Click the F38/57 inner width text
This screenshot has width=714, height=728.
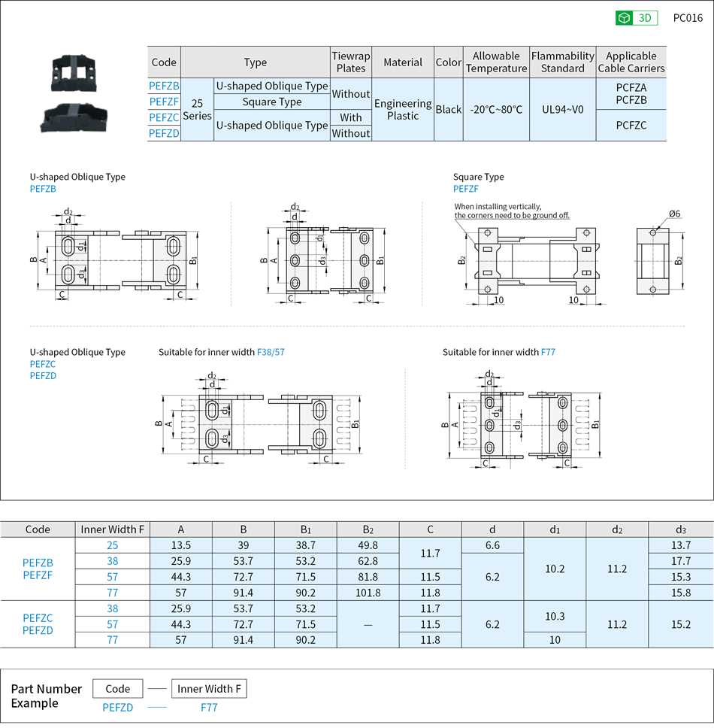(x=271, y=352)
